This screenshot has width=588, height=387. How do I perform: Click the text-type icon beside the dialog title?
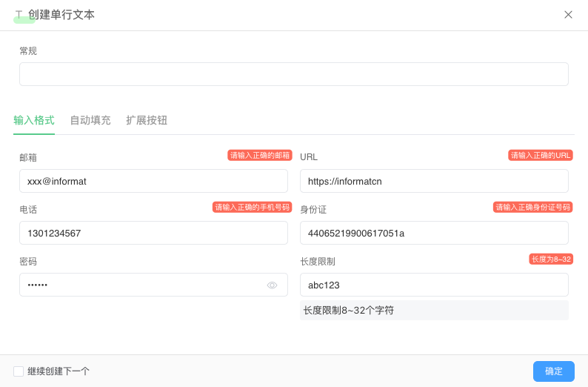click(x=19, y=15)
